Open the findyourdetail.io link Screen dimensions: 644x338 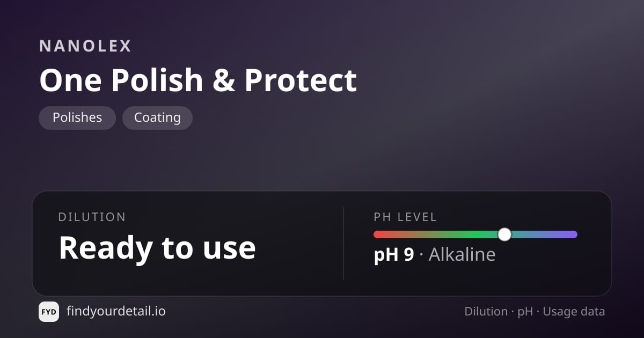[x=116, y=311]
